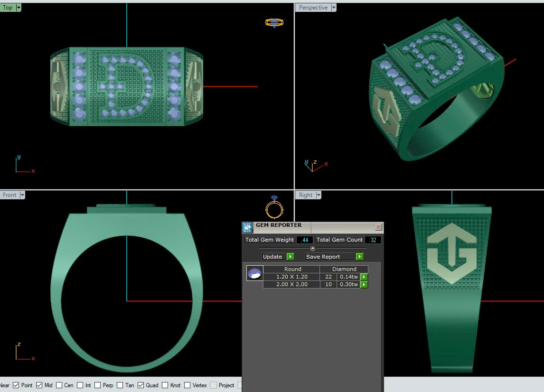The image size is (544, 392).
Task: Click green arrow on the 1.20 X 1.20 row
Action: click(364, 277)
